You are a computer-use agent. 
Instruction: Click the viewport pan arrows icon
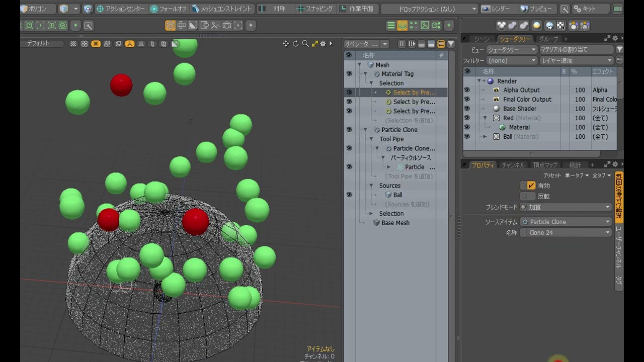286,44
